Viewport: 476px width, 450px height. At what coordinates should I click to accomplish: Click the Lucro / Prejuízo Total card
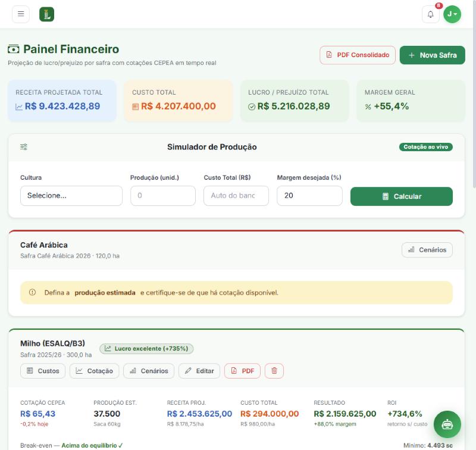295,101
